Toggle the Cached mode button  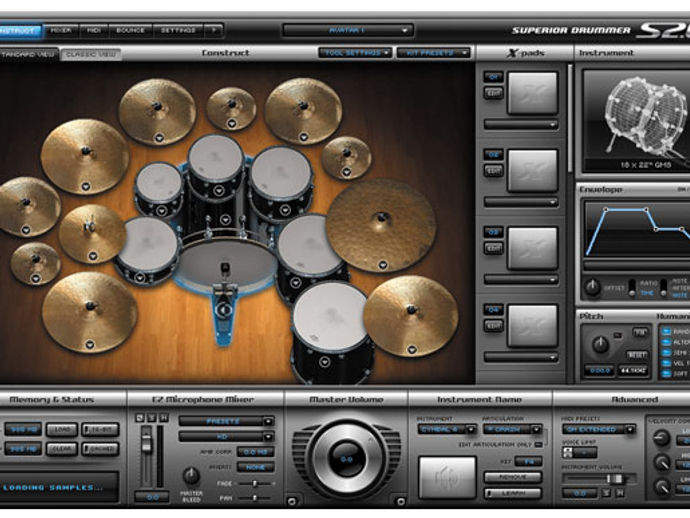(x=100, y=449)
